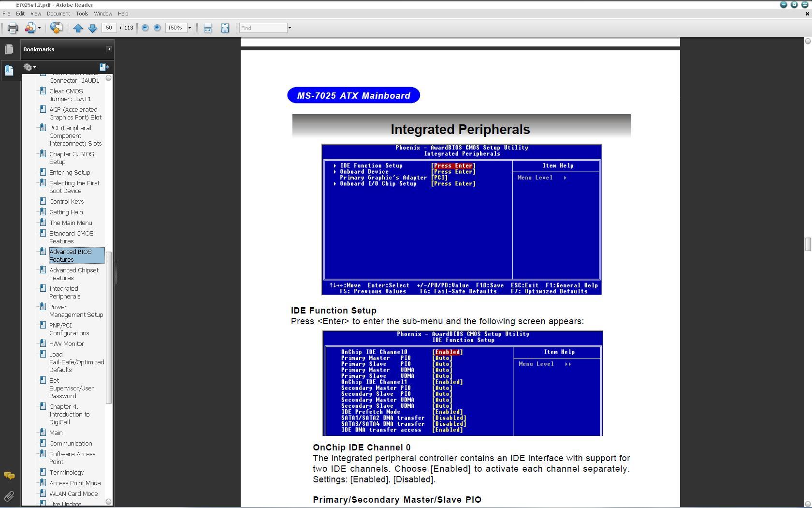Open the email/save PDF toolbar icon
The image size is (812, 508).
click(x=30, y=28)
